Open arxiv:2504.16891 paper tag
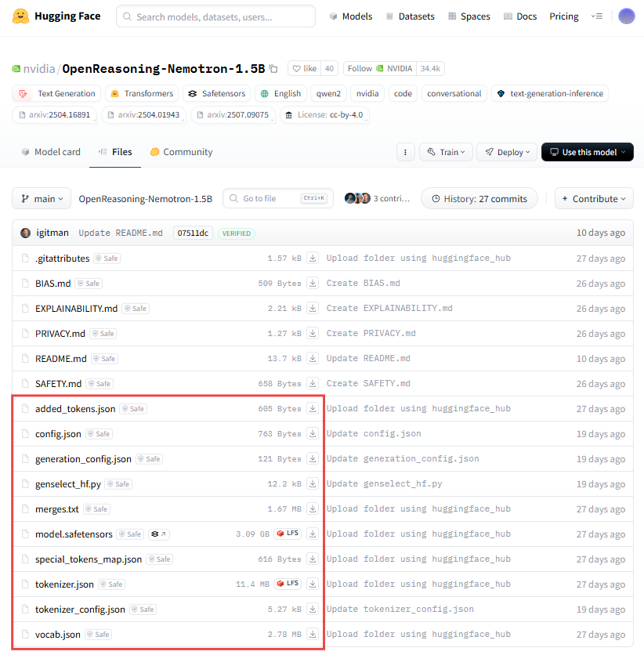 (x=55, y=115)
